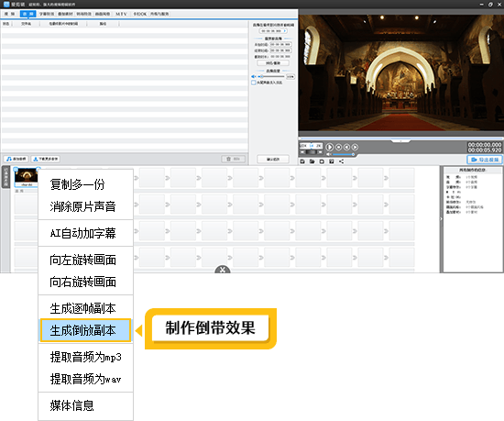
Task: Open the 升级与服务 tab
Action: coord(159,14)
